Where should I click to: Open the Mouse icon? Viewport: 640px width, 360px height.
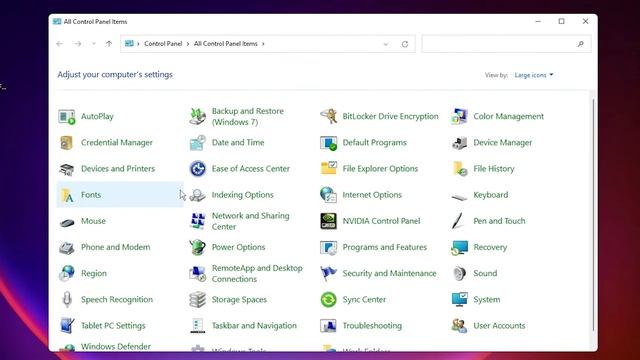[67, 222]
